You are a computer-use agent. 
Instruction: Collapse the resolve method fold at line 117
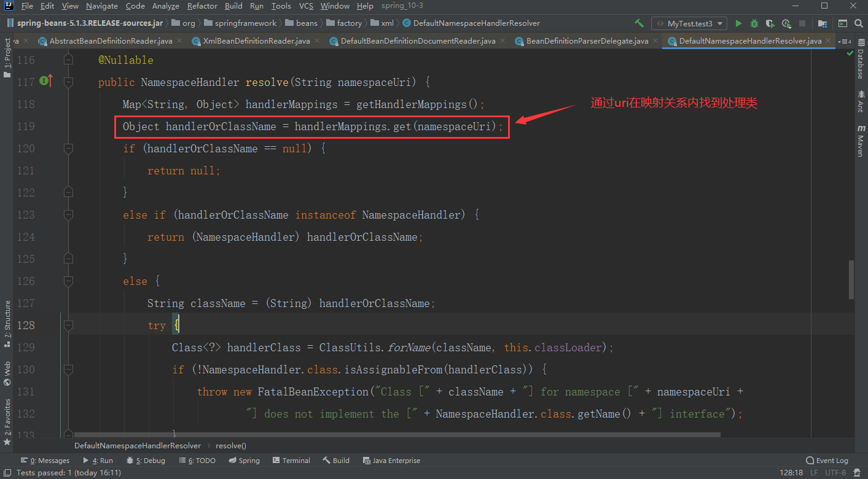pos(68,82)
